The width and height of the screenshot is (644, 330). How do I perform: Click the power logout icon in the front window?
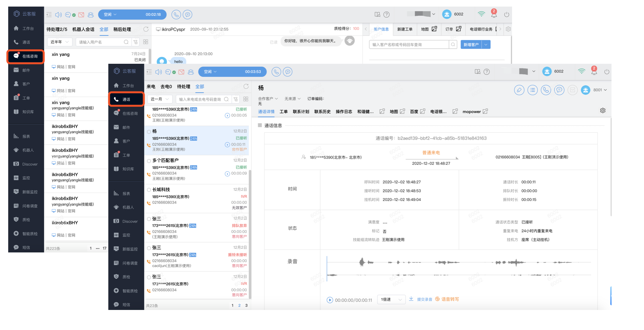pyautogui.click(x=607, y=72)
